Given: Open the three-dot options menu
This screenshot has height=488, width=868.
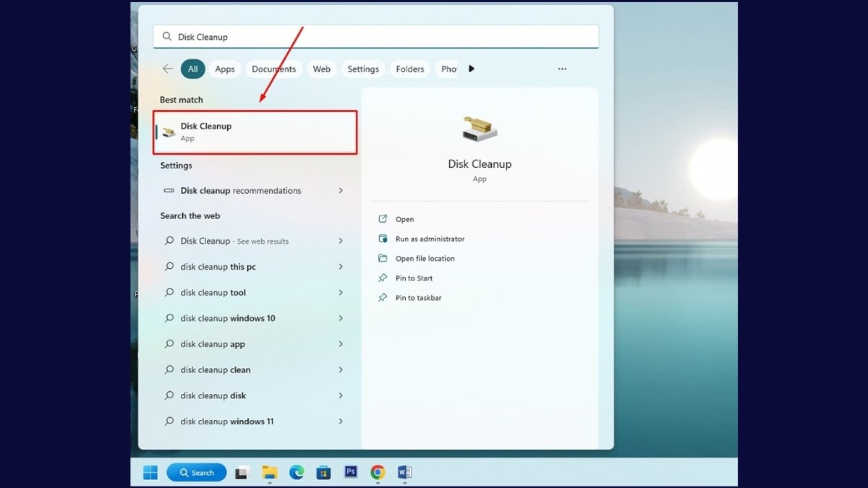Looking at the screenshot, I should pos(562,69).
